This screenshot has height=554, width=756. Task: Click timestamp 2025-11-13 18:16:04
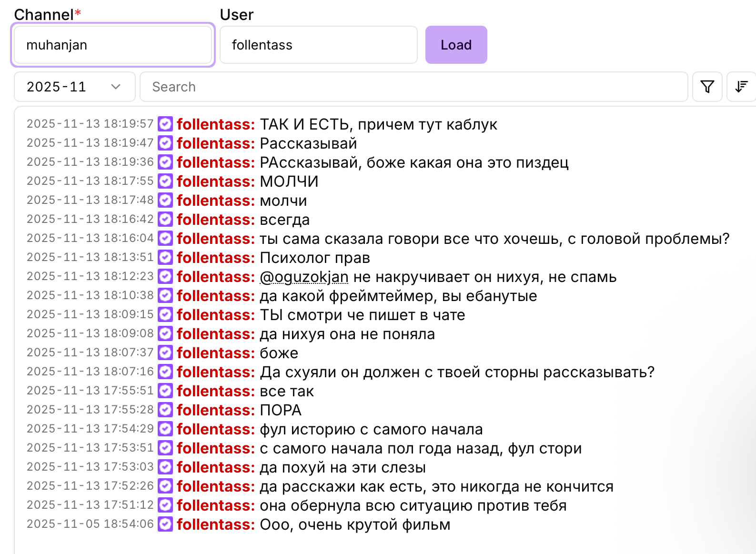90,238
